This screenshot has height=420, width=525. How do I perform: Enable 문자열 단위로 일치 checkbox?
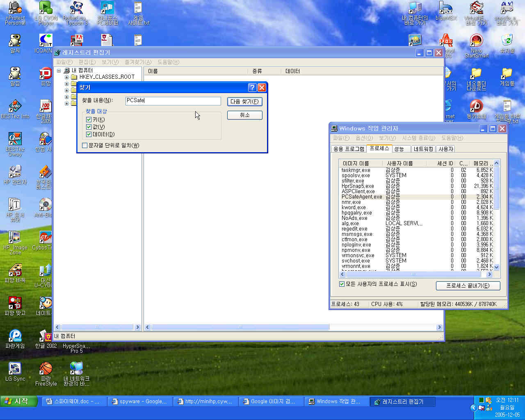[85, 146]
